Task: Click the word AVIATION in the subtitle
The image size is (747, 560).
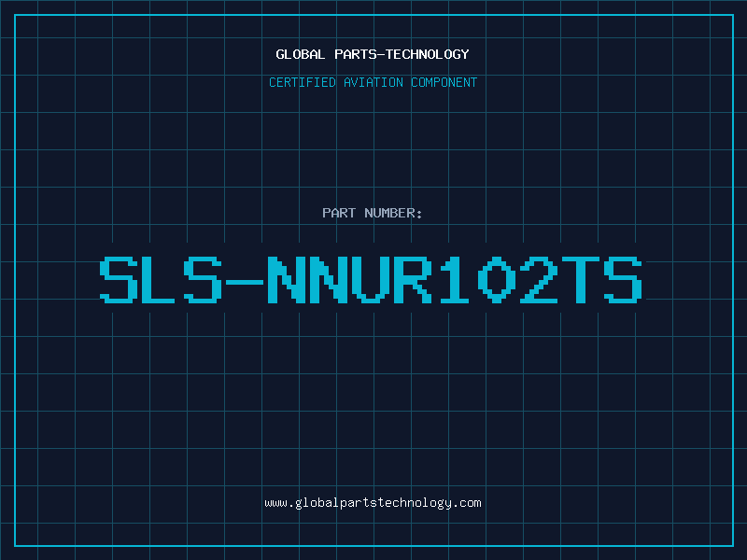Action: (373, 82)
